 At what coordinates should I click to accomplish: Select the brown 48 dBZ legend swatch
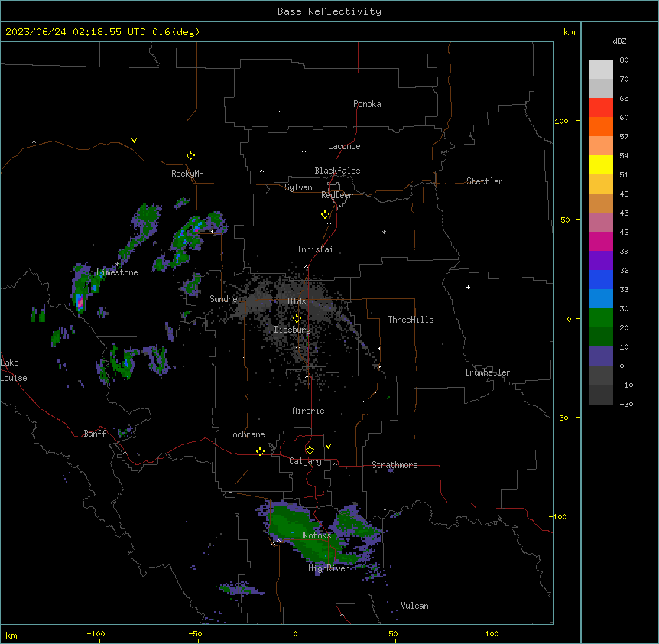[x=601, y=203]
